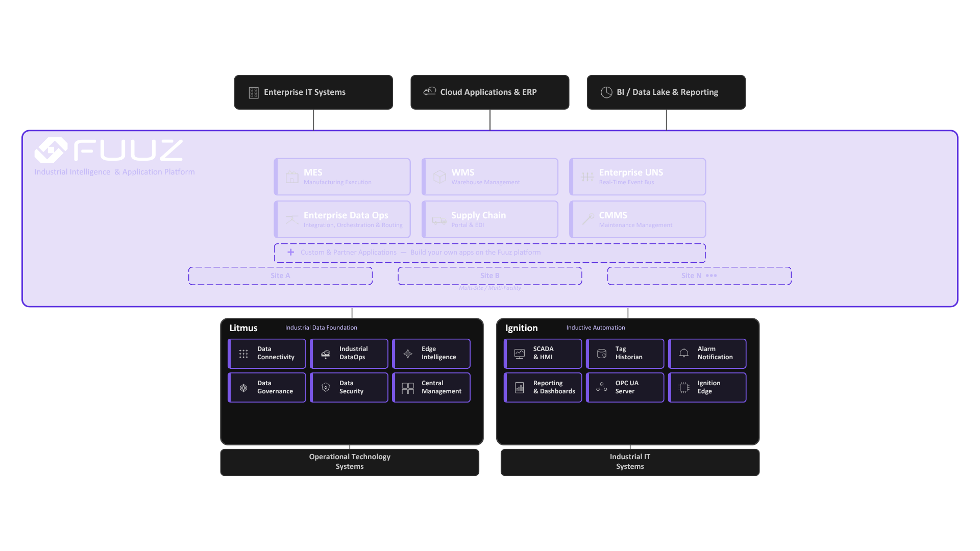
Task: Click the Custom & Partner Applications bar
Action: tap(490, 253)
